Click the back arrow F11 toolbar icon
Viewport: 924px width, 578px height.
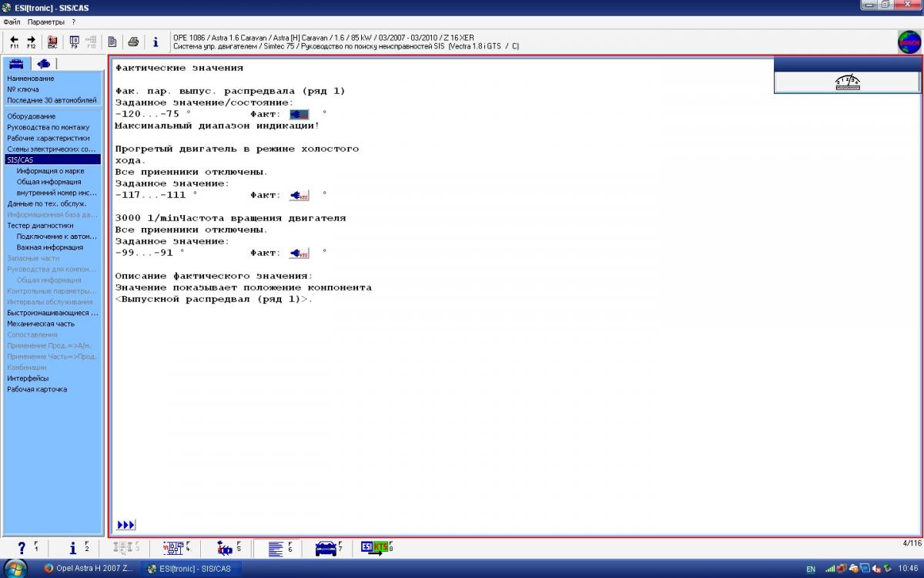point(14,42)
